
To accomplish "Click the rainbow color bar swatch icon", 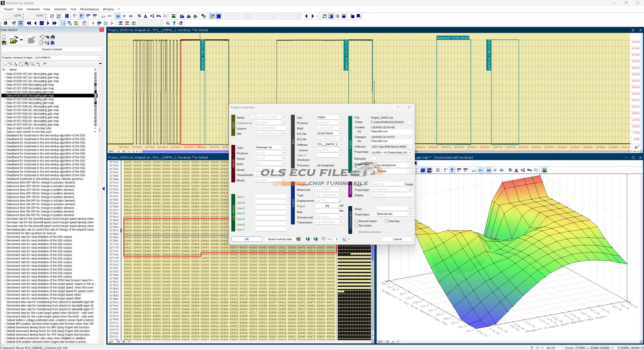I will [173, 16].
